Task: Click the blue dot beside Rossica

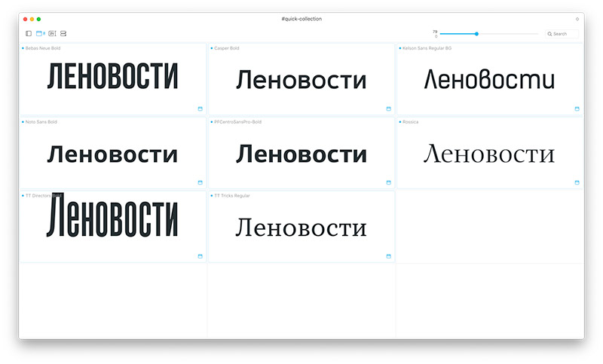Action: (x=400, y=122)
